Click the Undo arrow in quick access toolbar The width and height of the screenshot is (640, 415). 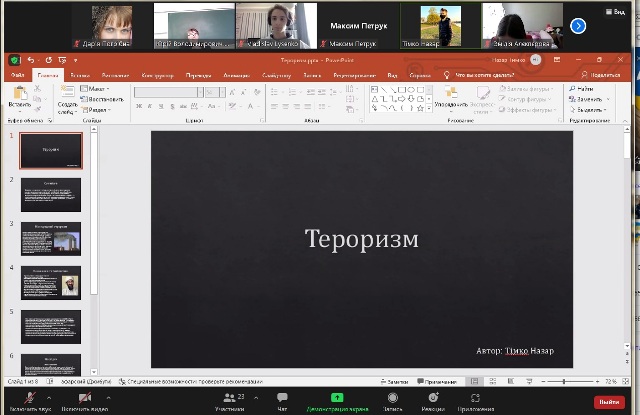pos(31,60)
